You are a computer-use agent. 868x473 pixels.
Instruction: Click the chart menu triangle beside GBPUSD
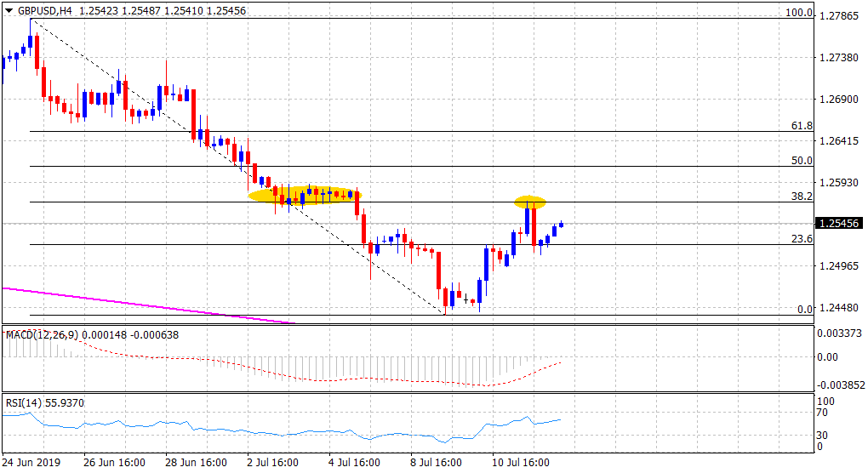(9, 10)
